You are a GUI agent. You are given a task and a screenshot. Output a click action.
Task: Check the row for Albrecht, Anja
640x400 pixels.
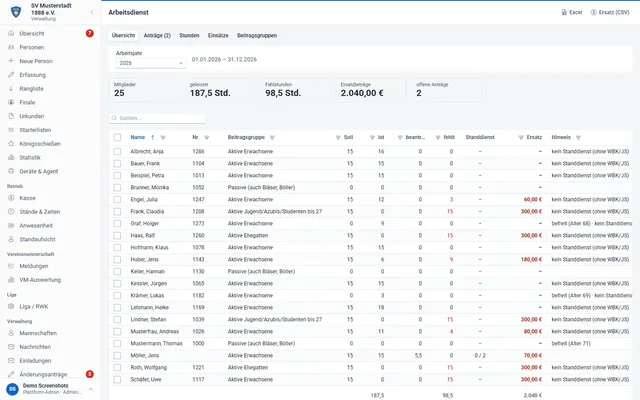tap(117, 151)
